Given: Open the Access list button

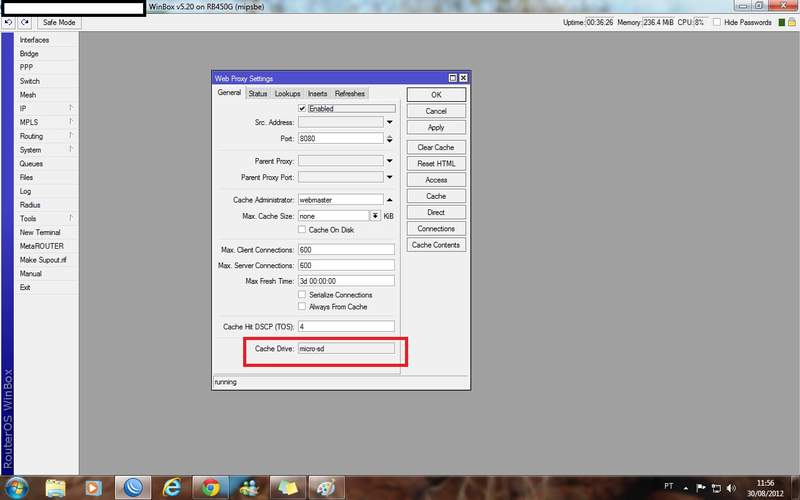Looking at the screenshot, I should 436,180.
